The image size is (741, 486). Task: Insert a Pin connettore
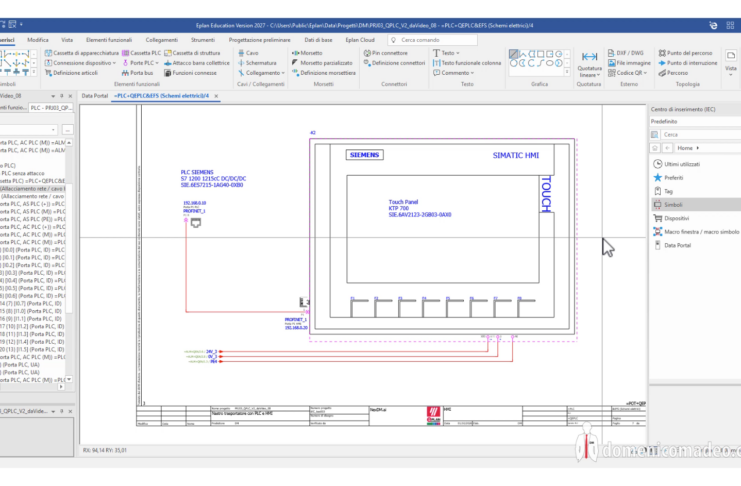(x=386, y=53)
